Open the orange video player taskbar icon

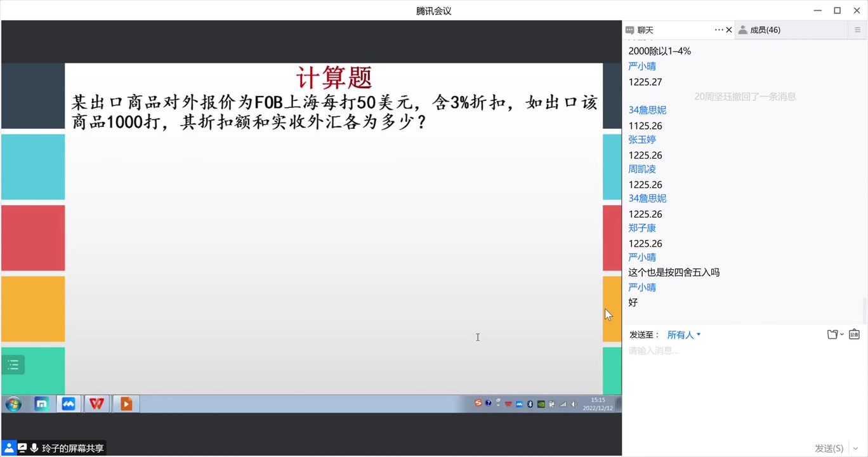tap(126, 404)
